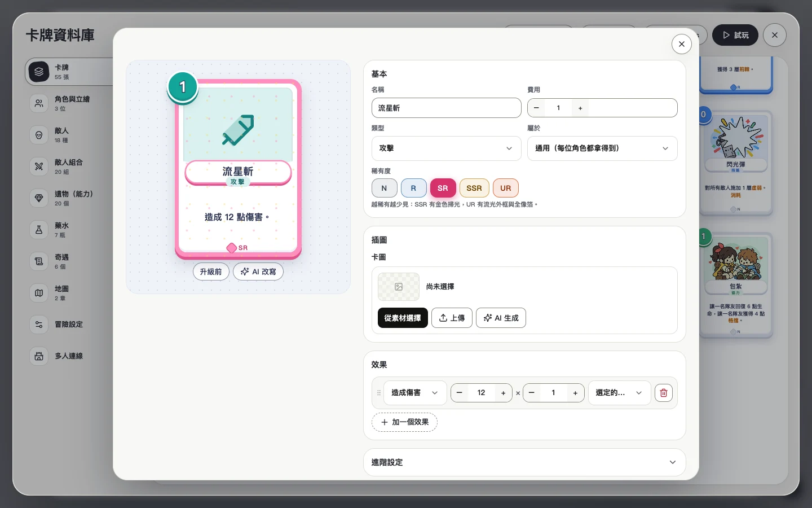The image size is (812, 508).
Task: Click AI 生成 button
Action: (x=501, y=318)
